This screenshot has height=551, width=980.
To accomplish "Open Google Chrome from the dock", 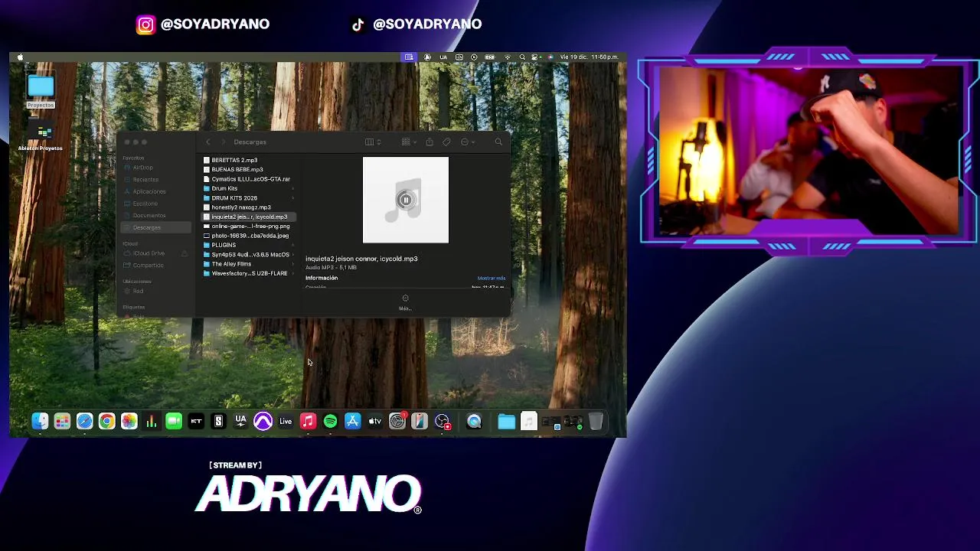I will tap(106, 421).
